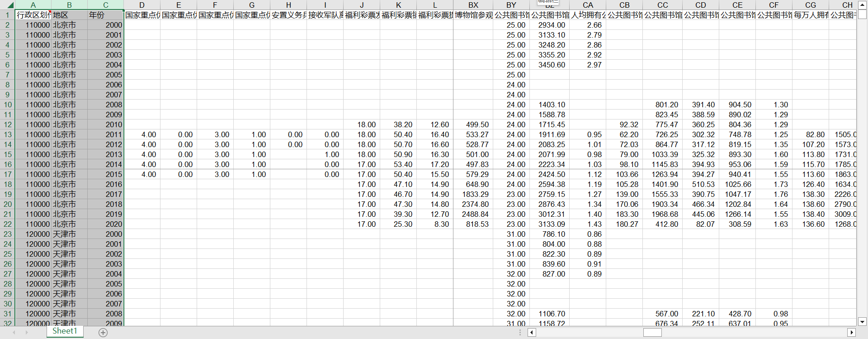Viewport: 868px width, 339px height.
Task: Select column BX header
Action: [x=473, y=5]
